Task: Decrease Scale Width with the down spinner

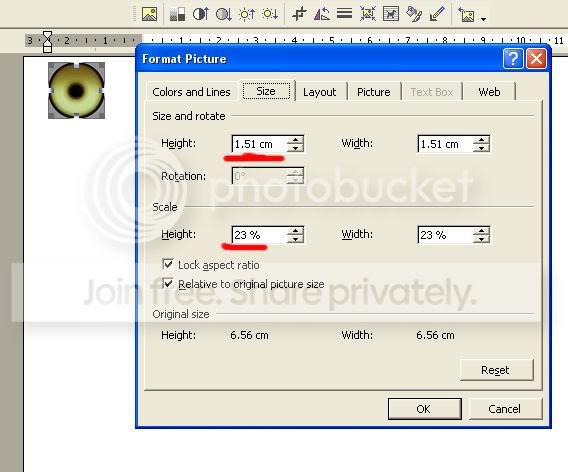Action: [x=481, y=239]
